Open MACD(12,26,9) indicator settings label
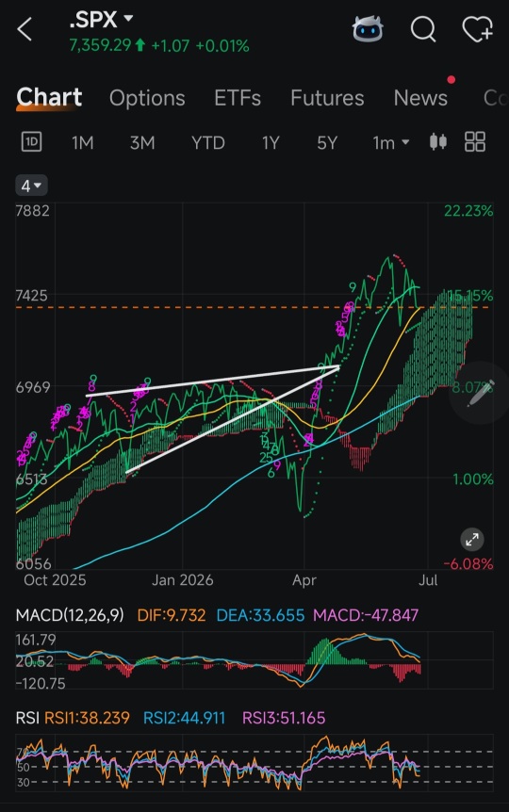Viewport: 509px width, 812px height. click(70, 615)
